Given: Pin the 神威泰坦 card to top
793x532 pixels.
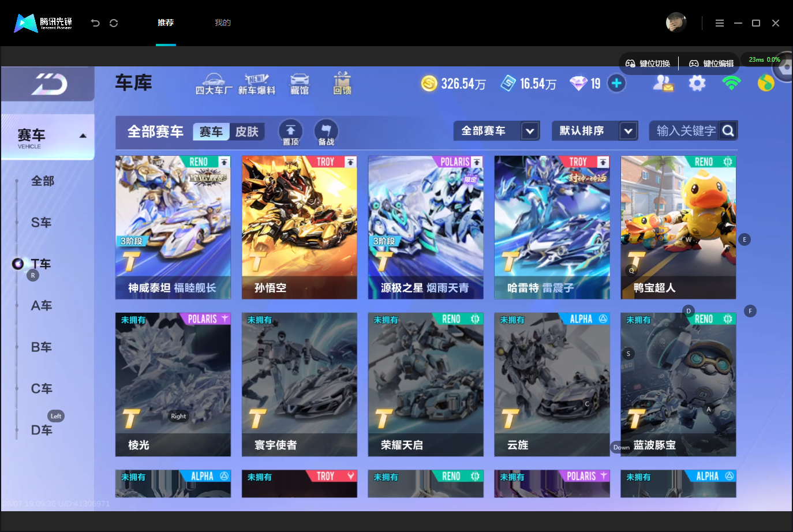Looking at the screenshot, I should tap(224, 162).
